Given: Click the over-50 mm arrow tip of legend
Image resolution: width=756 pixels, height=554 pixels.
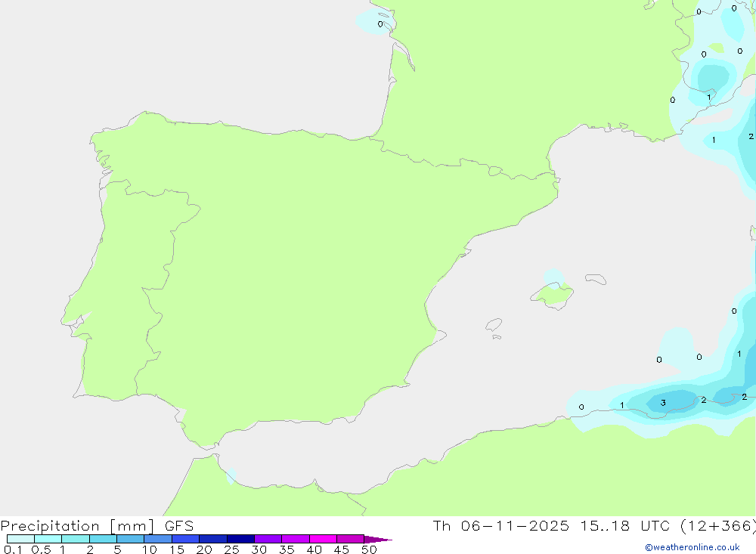Looking at the screenshot, I should click(378, 540).
